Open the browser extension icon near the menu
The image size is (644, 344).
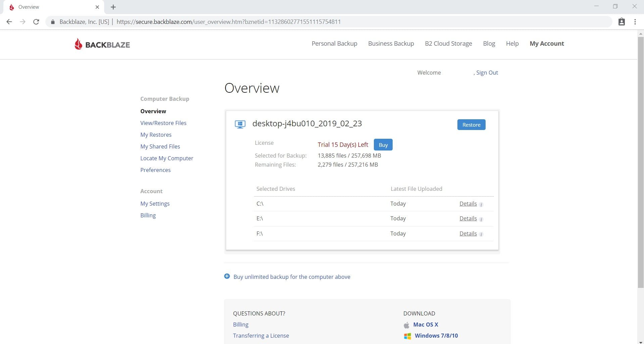click(622, 22)
